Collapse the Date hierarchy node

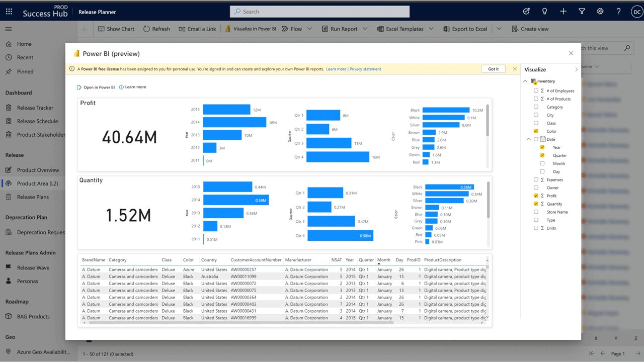click(529, 139)
